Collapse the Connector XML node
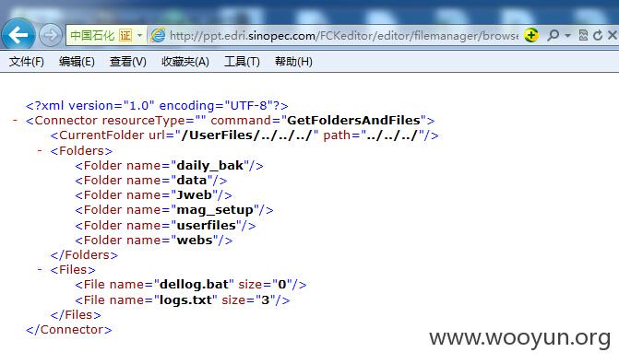The height and width of the screenshot is (364, 619). (x=16, y=120)
